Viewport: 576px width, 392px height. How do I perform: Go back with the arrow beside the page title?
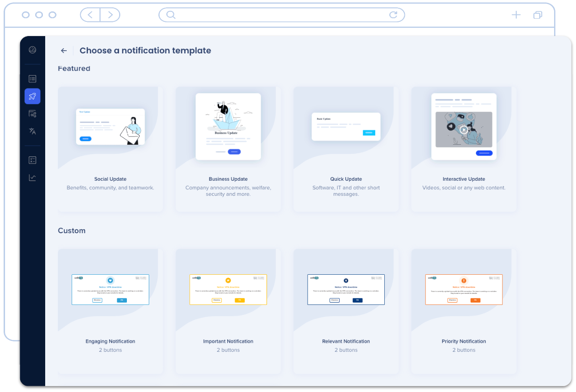click(64, 51)
